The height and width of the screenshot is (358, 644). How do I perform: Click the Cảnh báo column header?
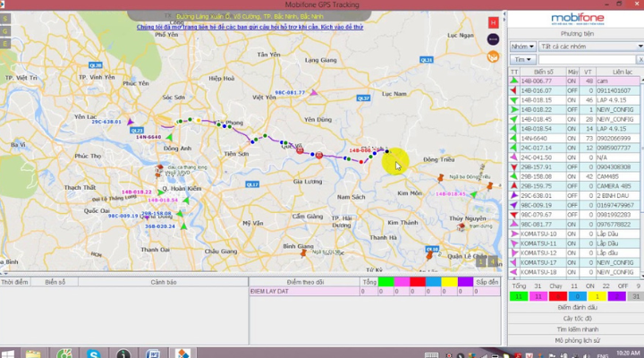163,282
